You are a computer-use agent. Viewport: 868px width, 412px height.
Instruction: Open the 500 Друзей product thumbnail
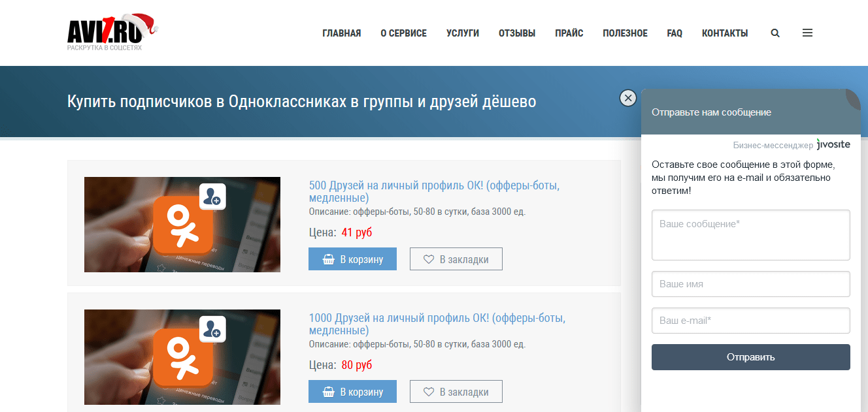click(182, 225)
